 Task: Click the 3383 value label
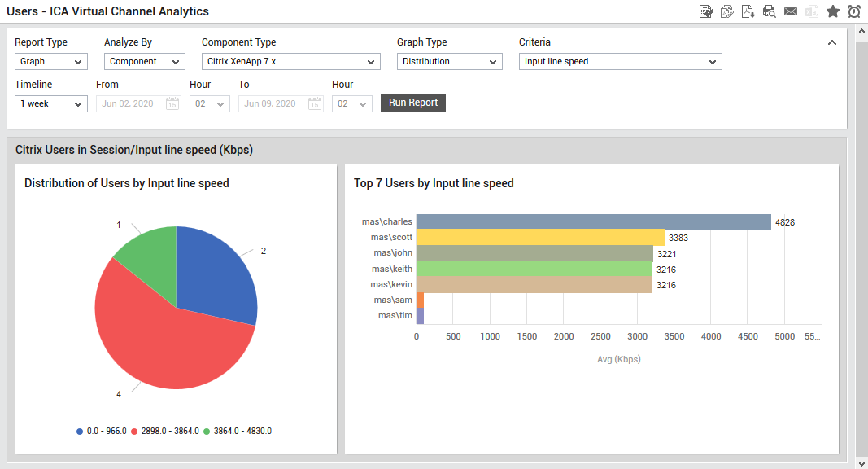[x=678, y=238]
